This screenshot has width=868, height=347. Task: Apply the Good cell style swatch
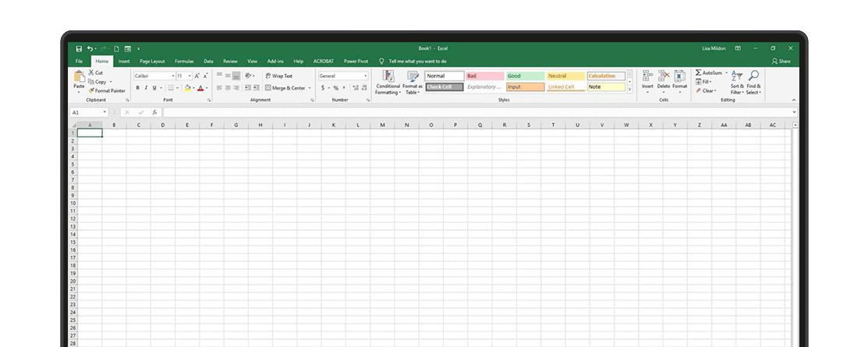(525, 76)
